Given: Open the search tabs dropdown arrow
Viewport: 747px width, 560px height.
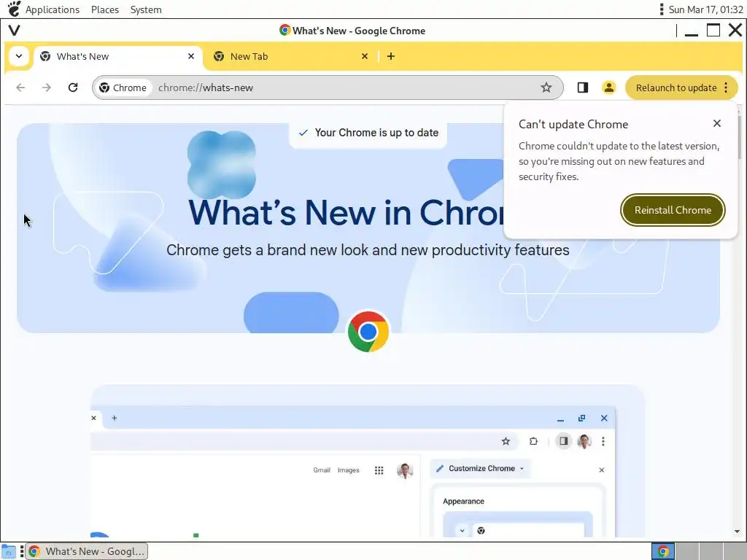Looking at the screenshot, I should (x=18, y=56).
